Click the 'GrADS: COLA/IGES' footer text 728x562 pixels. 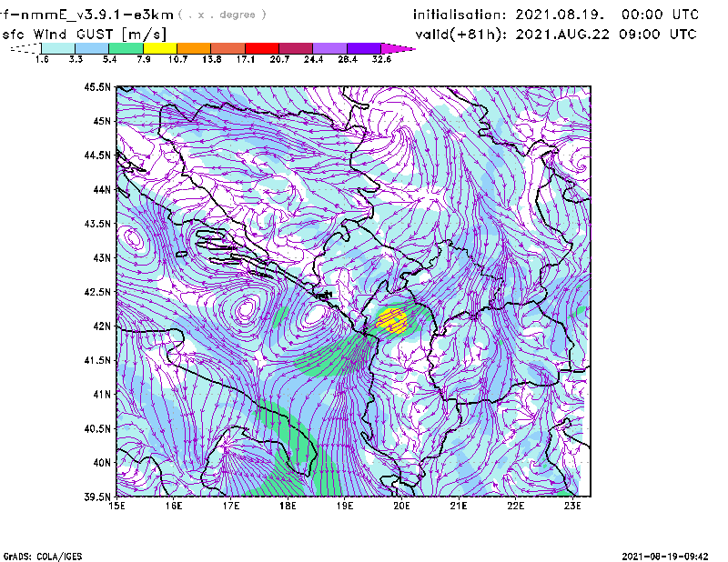point(43,557)
